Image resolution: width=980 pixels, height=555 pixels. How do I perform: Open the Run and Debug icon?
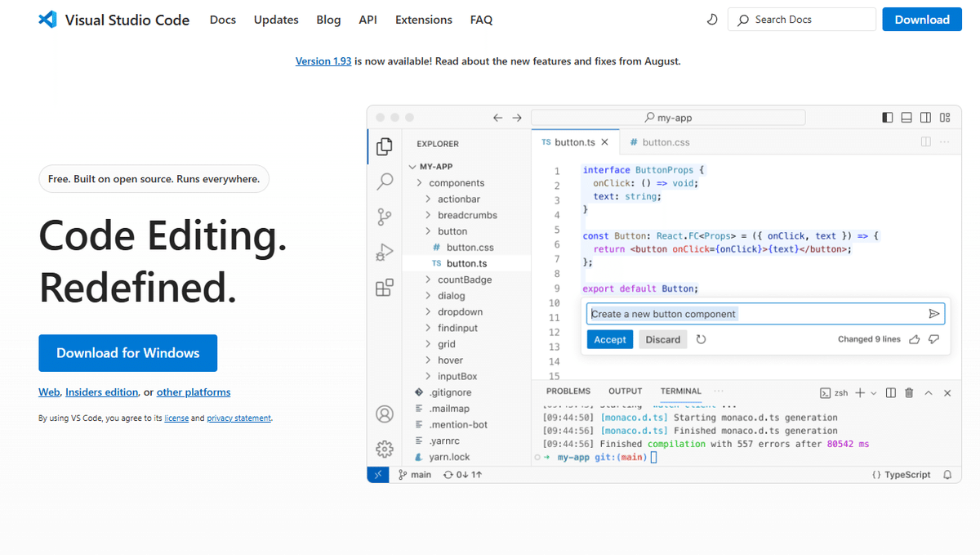385,253
